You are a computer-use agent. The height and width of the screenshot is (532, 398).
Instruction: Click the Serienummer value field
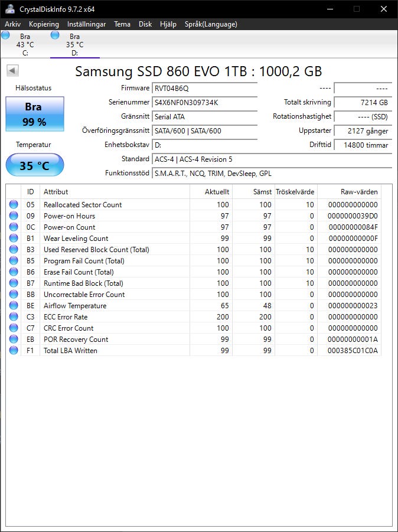click(204, 102)
